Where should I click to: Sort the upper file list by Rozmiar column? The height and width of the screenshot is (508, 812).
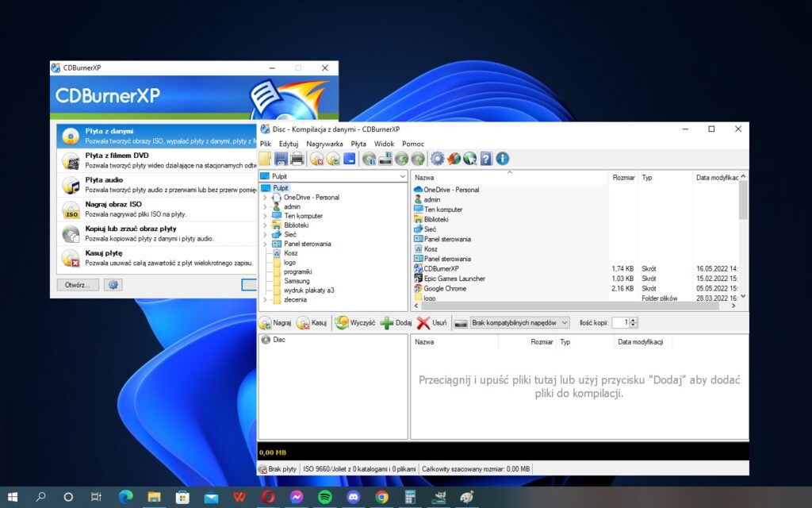[622, 177]
